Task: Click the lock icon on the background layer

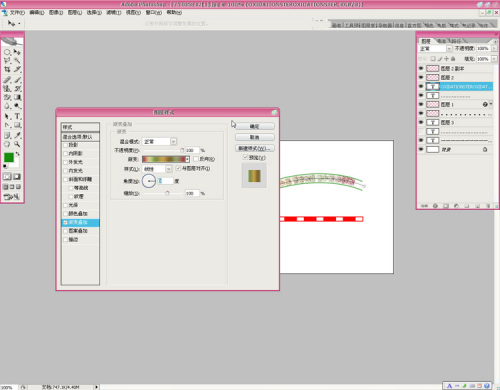Action: coord(485,150)
